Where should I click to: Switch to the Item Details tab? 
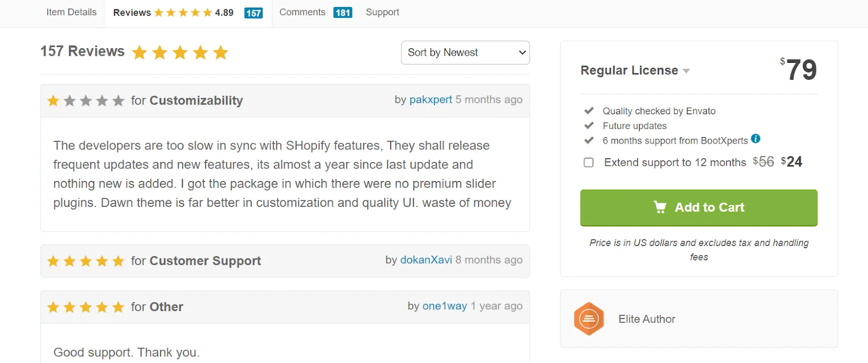tap(71, 12)
